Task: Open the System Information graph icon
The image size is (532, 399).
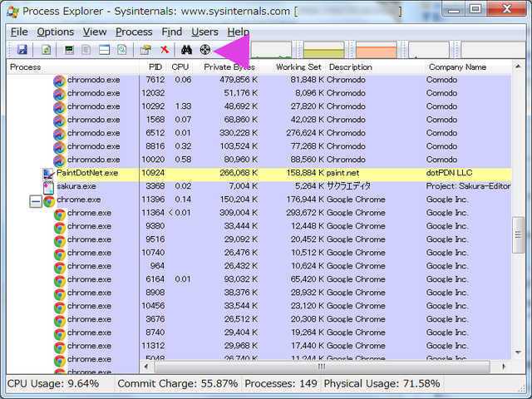Action: [x=69, y=50]
